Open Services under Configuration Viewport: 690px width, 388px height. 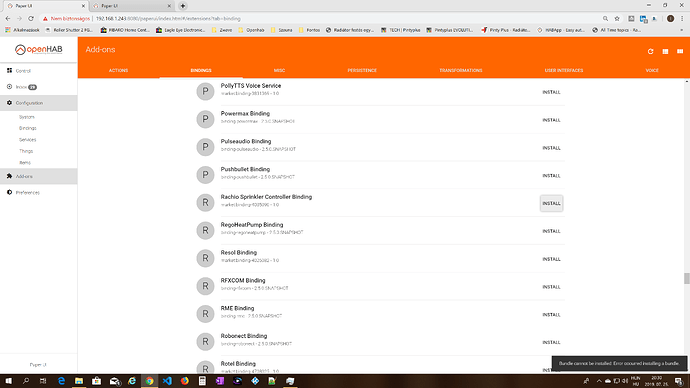[x=27, y=139]
